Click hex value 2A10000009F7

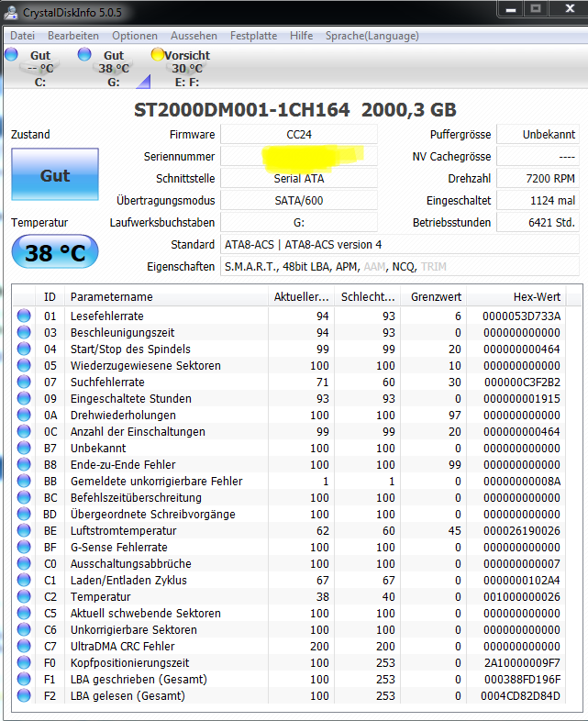click(x=521, y=663)
